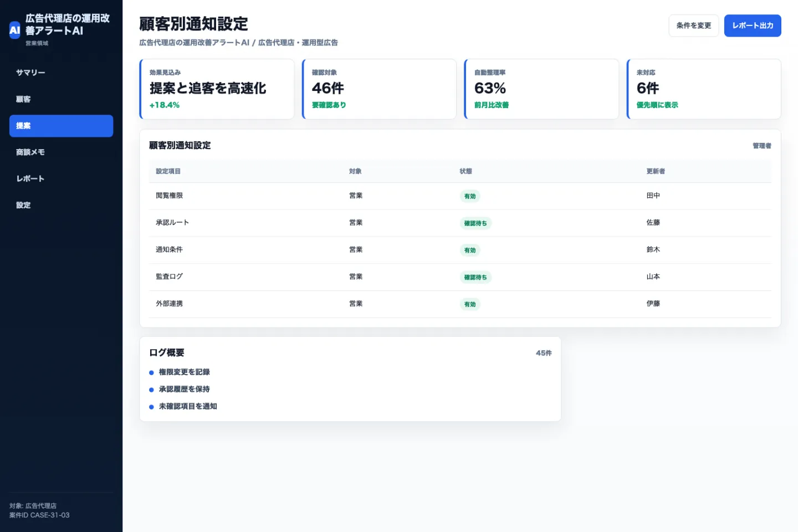Click the 条件を変更 button

[x=694, y=25]
